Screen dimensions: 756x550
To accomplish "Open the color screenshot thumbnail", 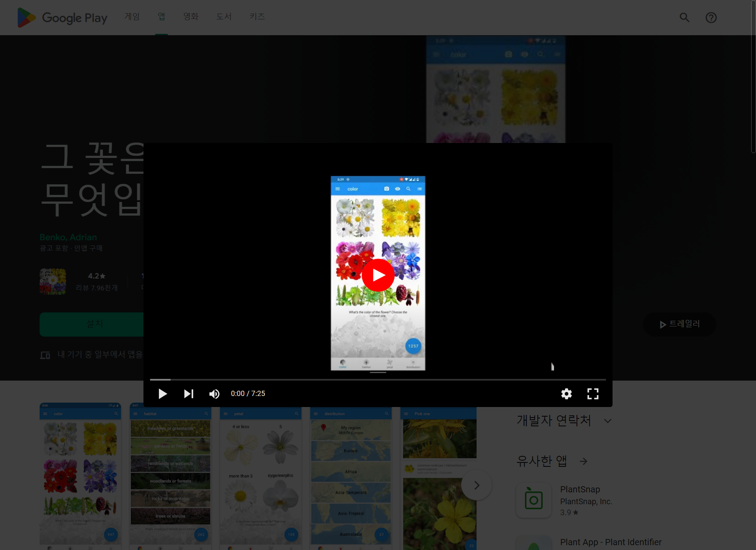I will 80,476.
